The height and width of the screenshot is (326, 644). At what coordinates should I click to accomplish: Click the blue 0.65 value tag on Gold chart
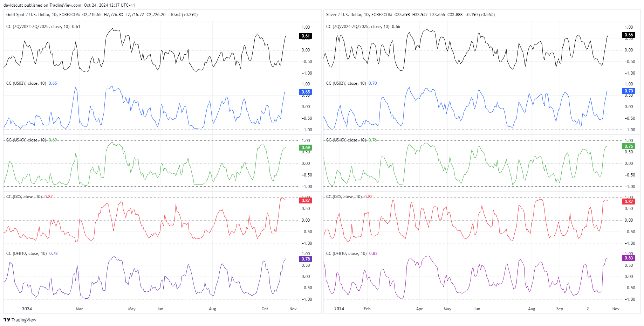pyautogui.click(x=306, y=92)
